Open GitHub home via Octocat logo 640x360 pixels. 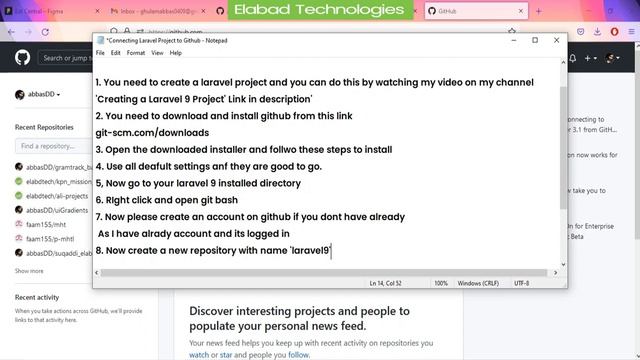tap(22, 58)
